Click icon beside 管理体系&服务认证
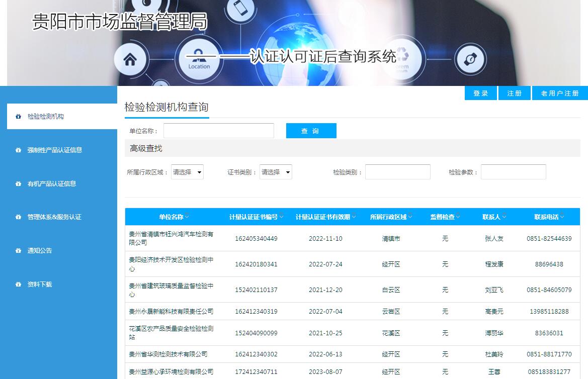 19,217
